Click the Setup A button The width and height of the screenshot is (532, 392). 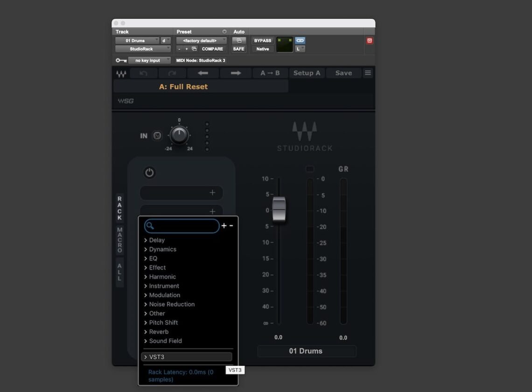click(307, 73)
